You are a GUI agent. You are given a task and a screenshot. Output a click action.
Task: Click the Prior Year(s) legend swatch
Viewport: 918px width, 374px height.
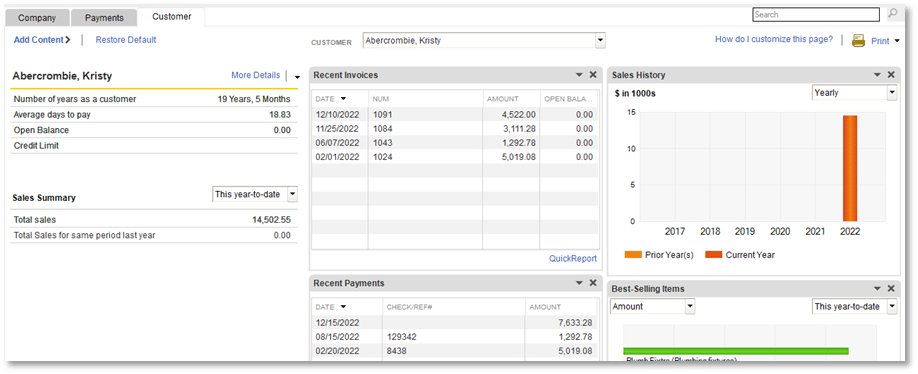tap(633, 255)
